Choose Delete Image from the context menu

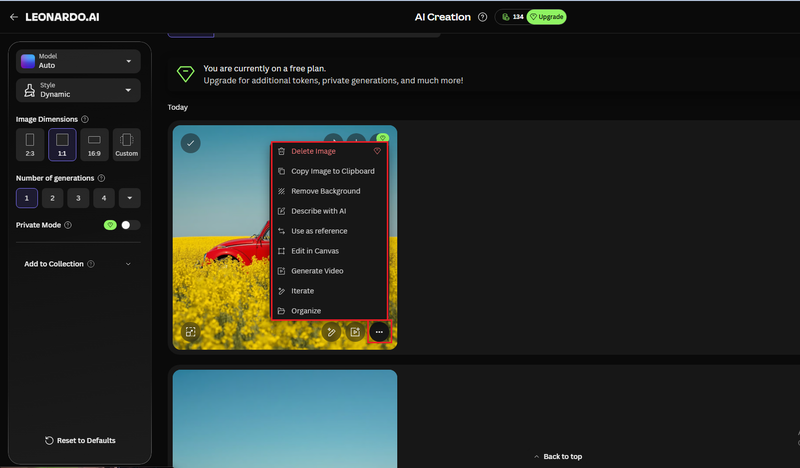click(329, 151)
